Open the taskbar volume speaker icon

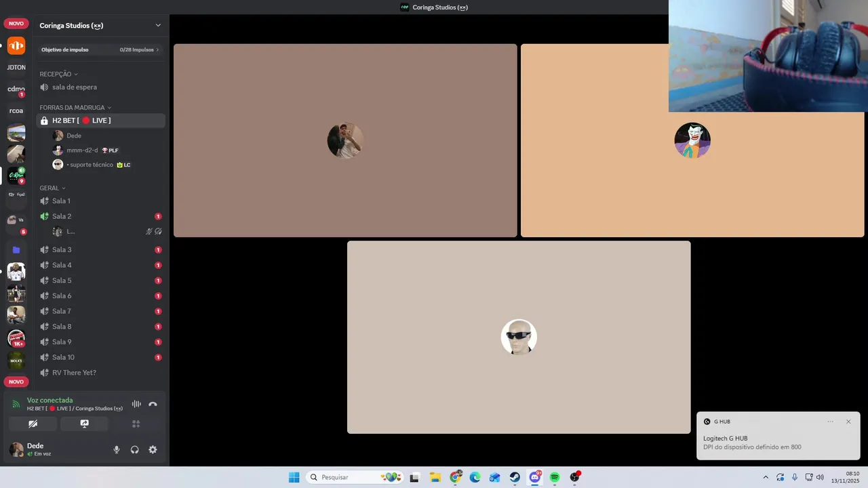pos(820,477)
